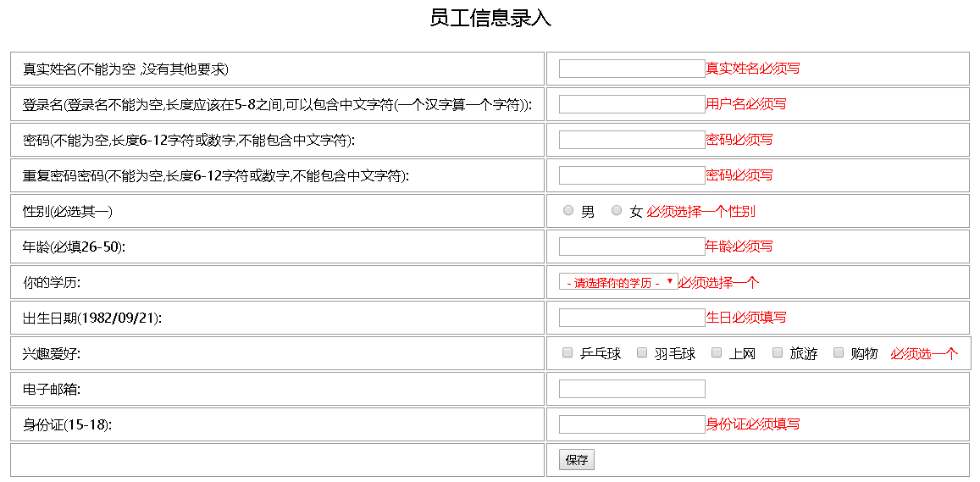Image resolution: width=980 pixels, height=482 pixels.
Task: Click the 密码 input field
Action: (632, 140)
